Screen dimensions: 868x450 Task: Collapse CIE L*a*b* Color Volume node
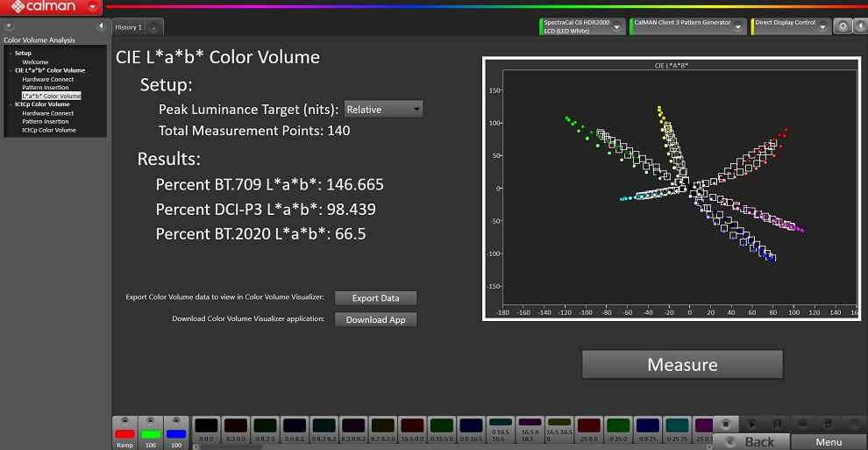coord(11,70)
